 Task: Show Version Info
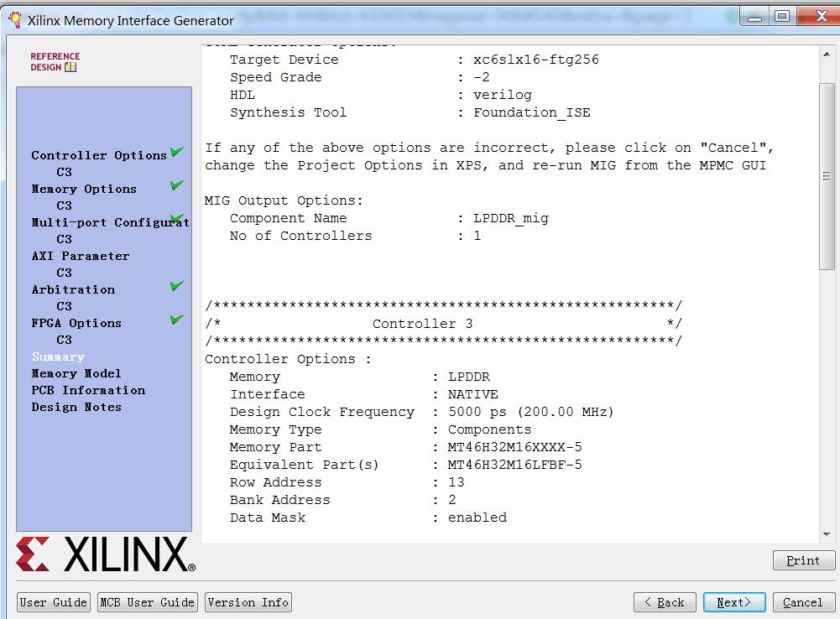(248, 602)
